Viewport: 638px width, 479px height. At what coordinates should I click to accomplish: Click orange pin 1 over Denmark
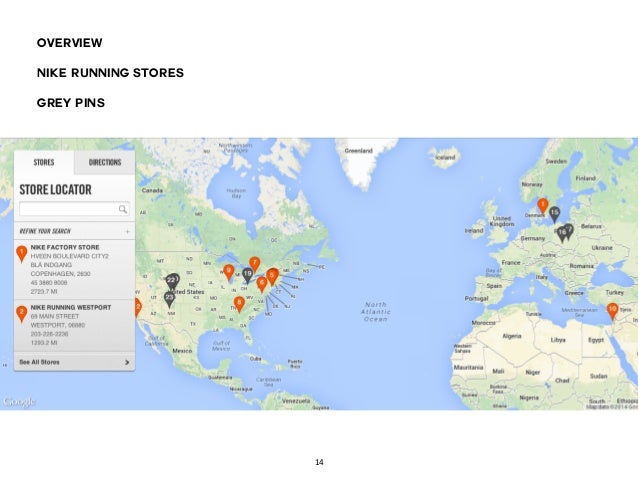[x=542, y=205]
